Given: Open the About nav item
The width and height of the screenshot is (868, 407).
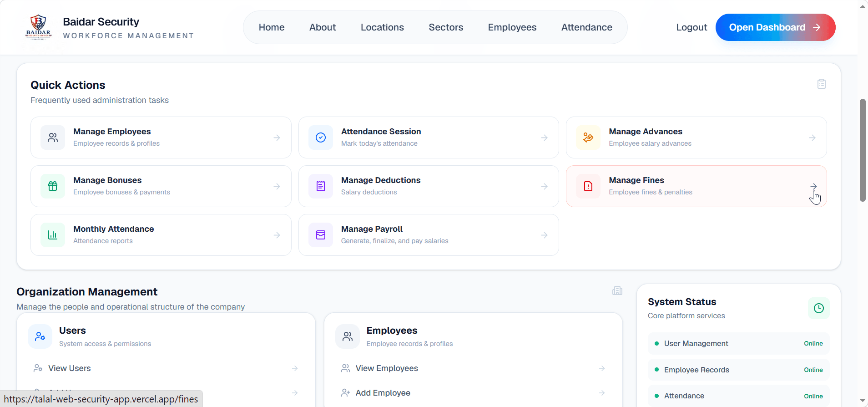Looking at the screenshot, I should click(323, 27).
